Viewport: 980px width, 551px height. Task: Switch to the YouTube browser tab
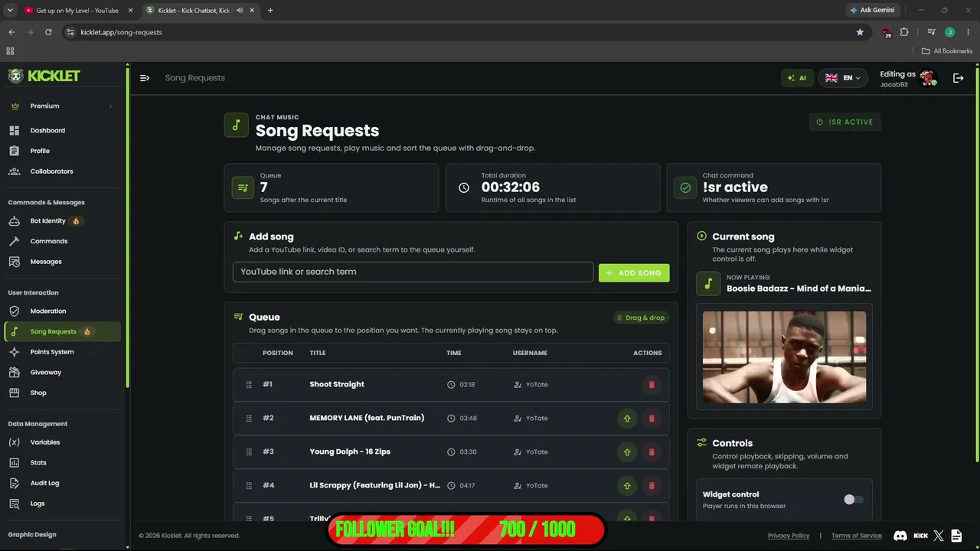(x=79, y=10)
